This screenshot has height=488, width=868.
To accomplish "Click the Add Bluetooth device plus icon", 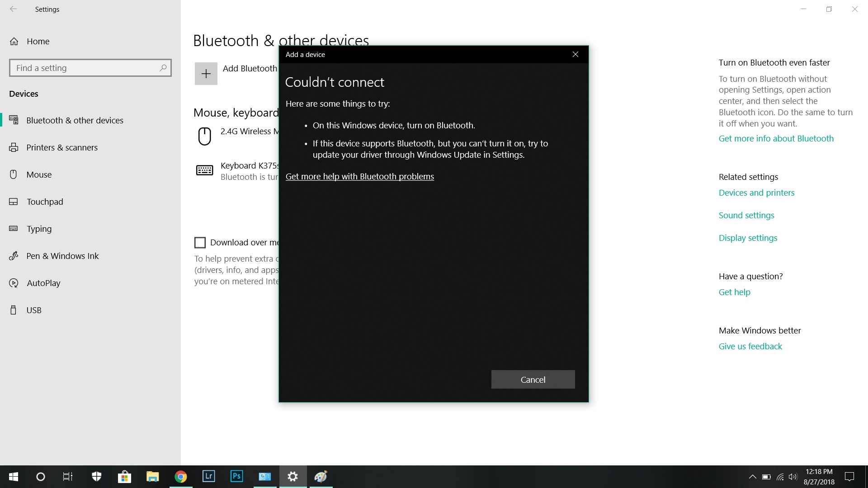I will point(206,74).
